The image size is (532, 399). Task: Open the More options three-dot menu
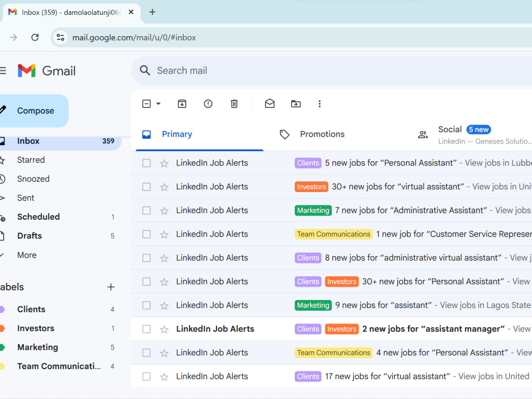tap(319, 104)
